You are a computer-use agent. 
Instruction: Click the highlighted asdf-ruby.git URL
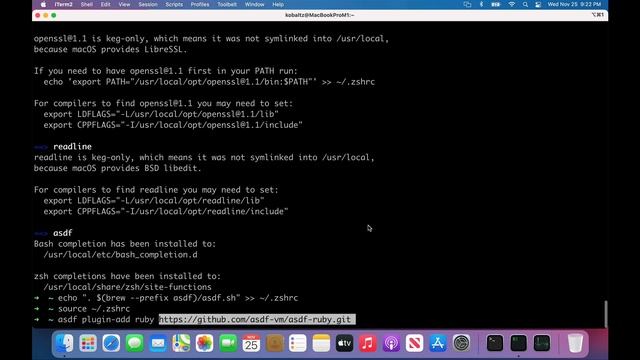(257, 320)
